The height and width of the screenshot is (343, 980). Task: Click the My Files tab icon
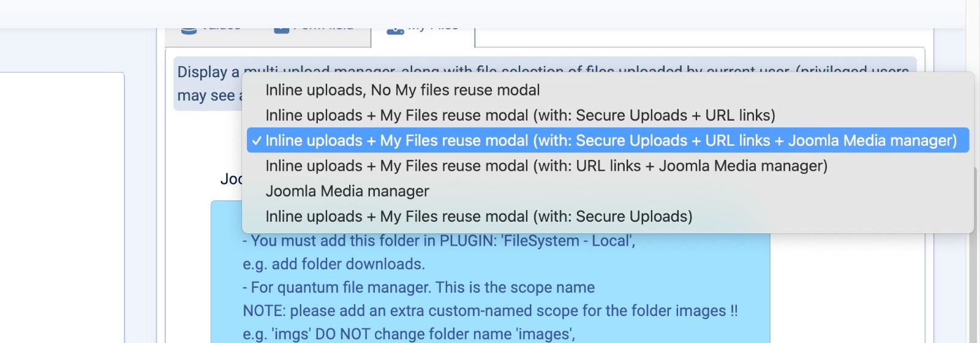(395, 31)
